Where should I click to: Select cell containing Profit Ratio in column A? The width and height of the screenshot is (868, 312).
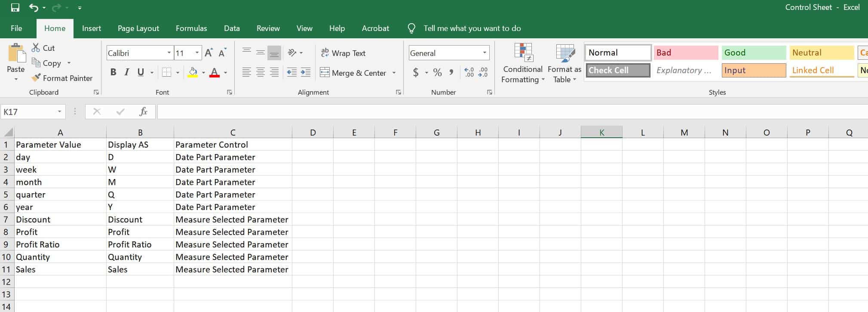click(x=60, y=244)
